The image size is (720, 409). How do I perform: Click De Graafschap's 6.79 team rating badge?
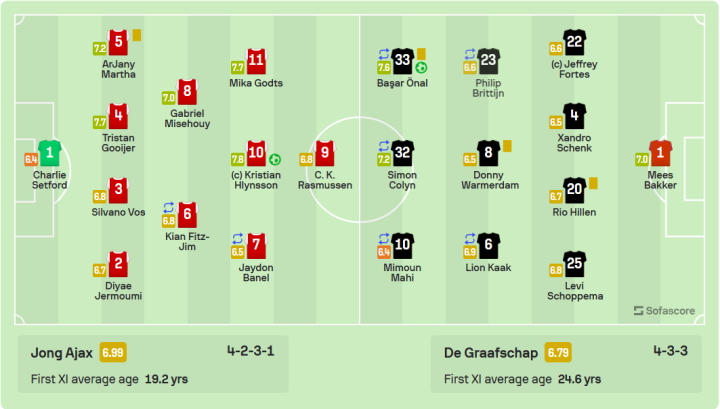click(x=557, y=353)
